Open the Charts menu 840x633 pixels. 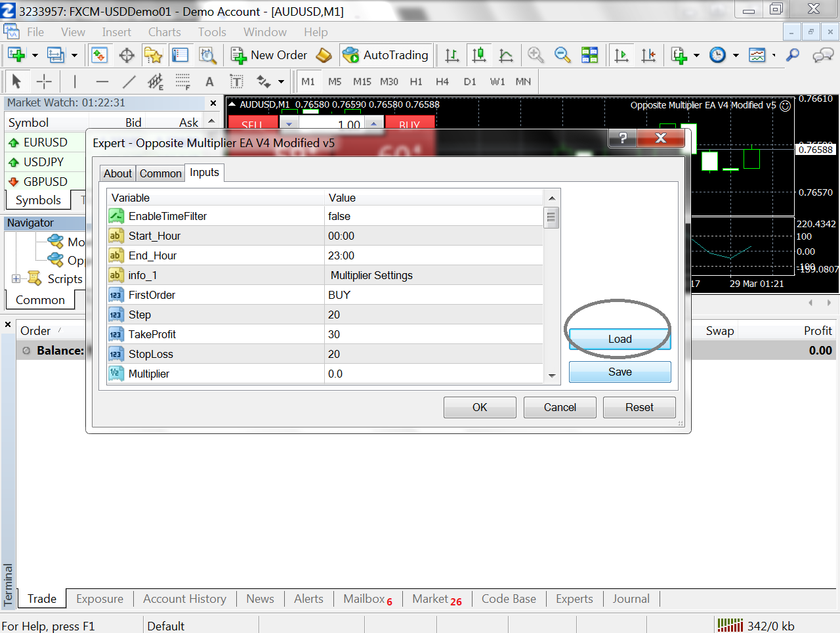[x=164, y=32]
